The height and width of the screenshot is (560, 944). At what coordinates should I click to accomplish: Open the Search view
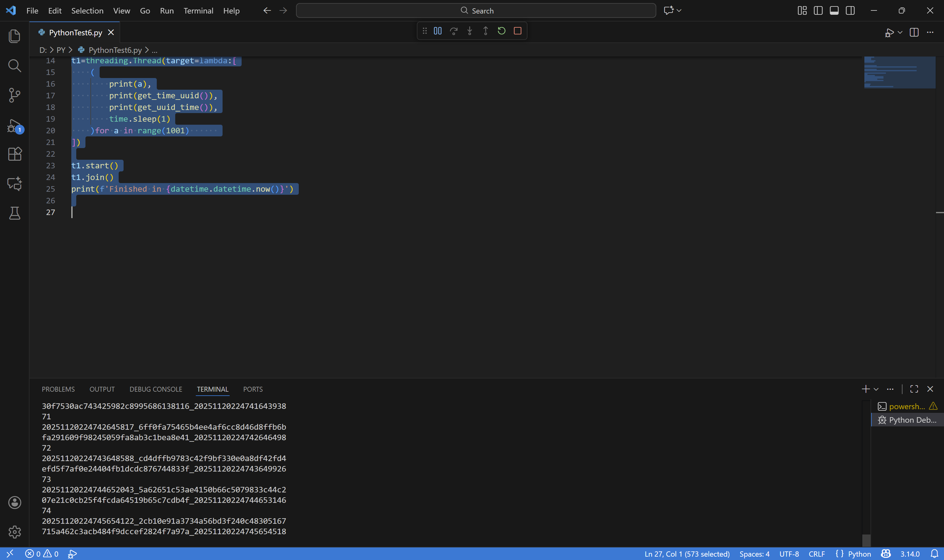pyautogui.click(x=14, y=66)
